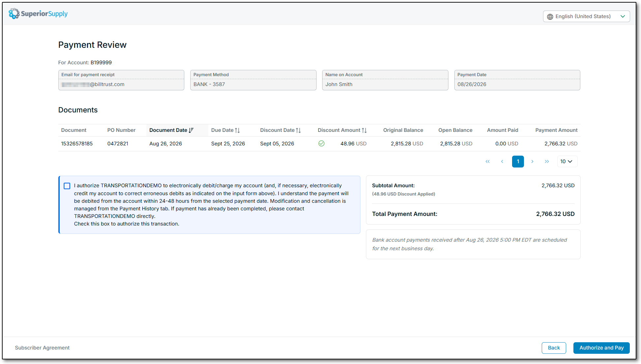Click the PO Number column header

pyautogui.click(x=121, y=130)
